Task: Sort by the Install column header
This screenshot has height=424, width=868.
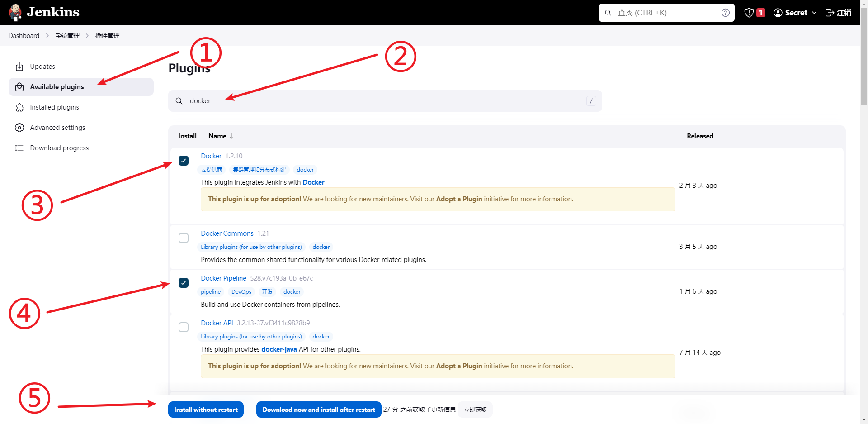Action: tap(187, 136)
